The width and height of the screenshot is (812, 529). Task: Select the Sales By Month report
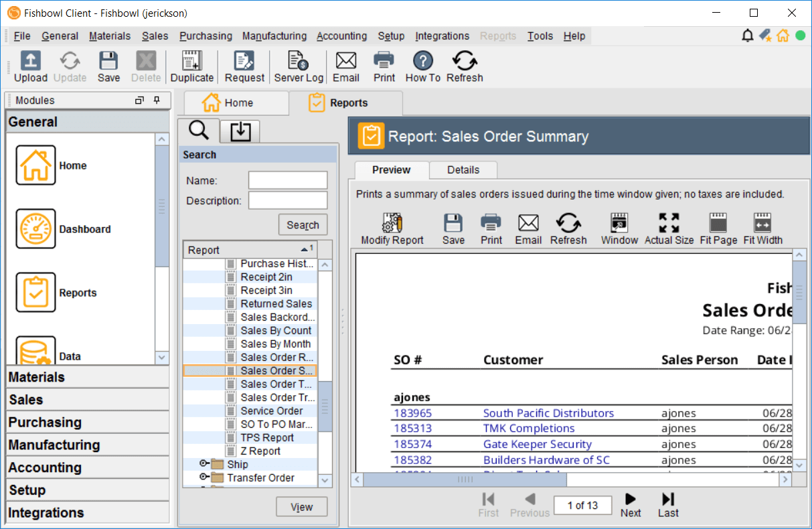pyautogui.click(x=276, y=344)
